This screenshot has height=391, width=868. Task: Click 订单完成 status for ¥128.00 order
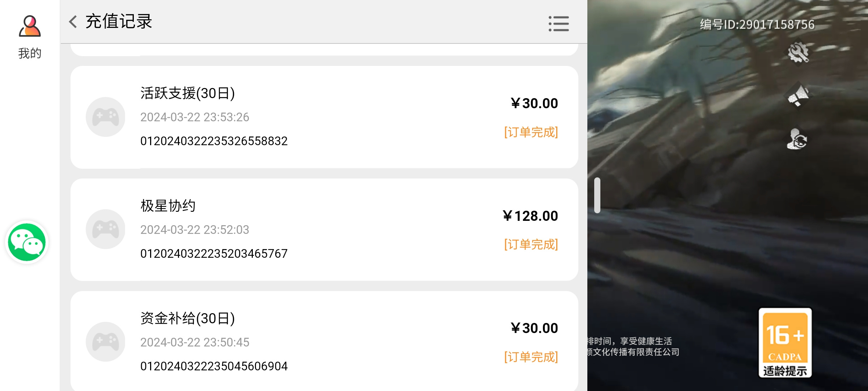pos(531,245)
